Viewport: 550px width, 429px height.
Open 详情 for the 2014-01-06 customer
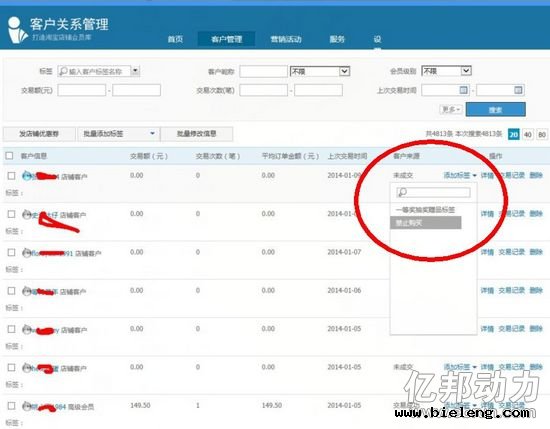[487, 290]
